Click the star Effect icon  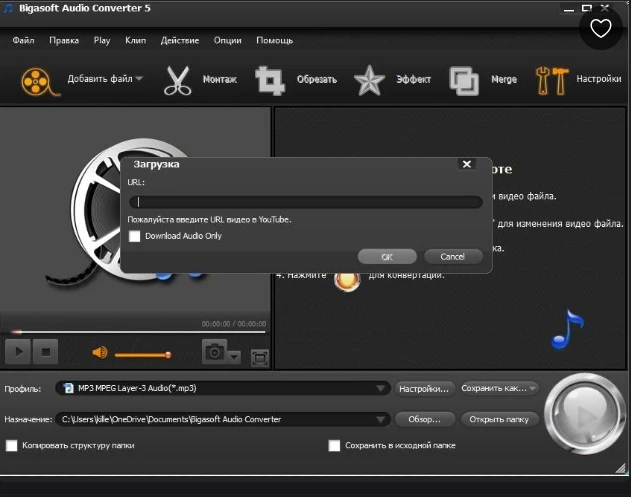[x=369, y=80]
